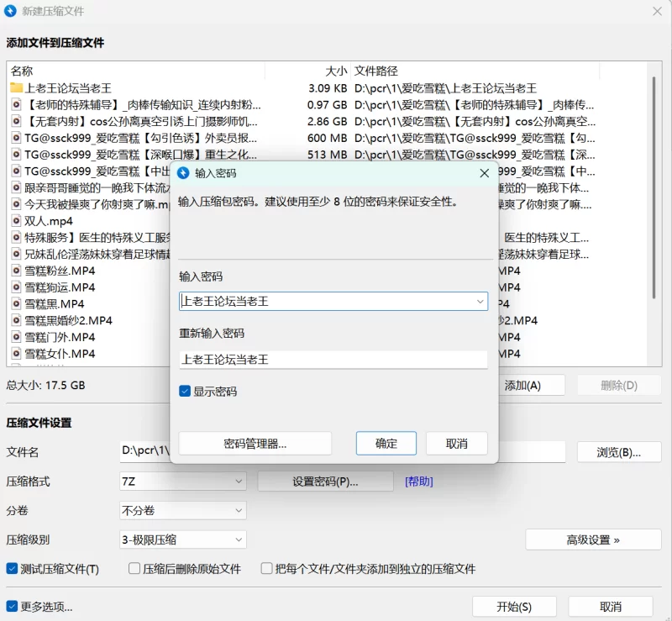Confirm the password with the 确定 button
Viewport: 672px width, 621px height.
[386, 444]
